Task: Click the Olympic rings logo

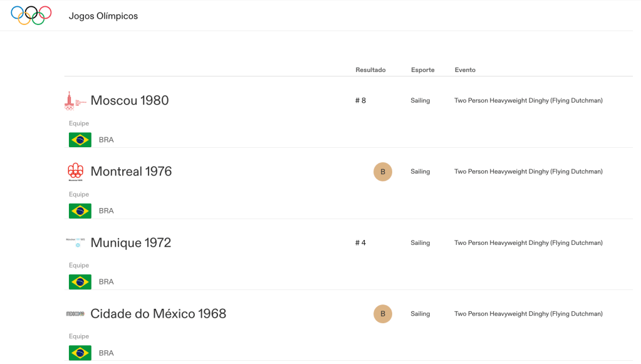Action: tap(31, 15)
